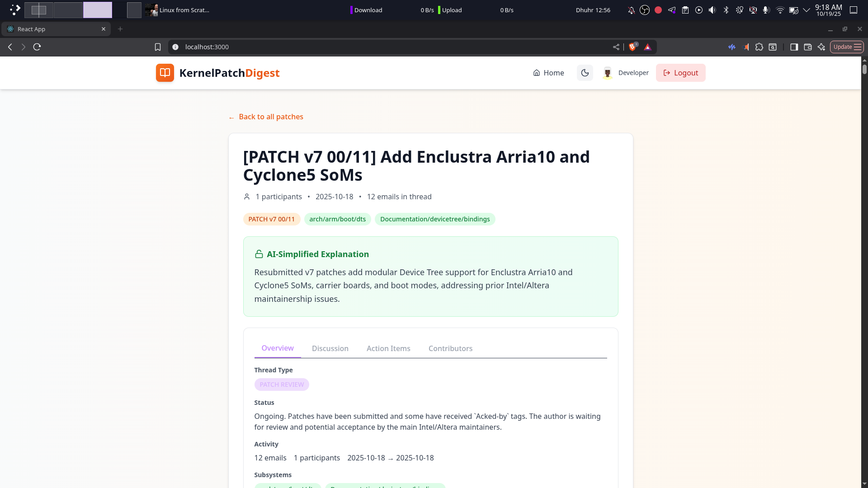Viewport: 868px width, 488px height.
Task: Click the Logout button
Action: pyautogui.click(x=680, y=73)
